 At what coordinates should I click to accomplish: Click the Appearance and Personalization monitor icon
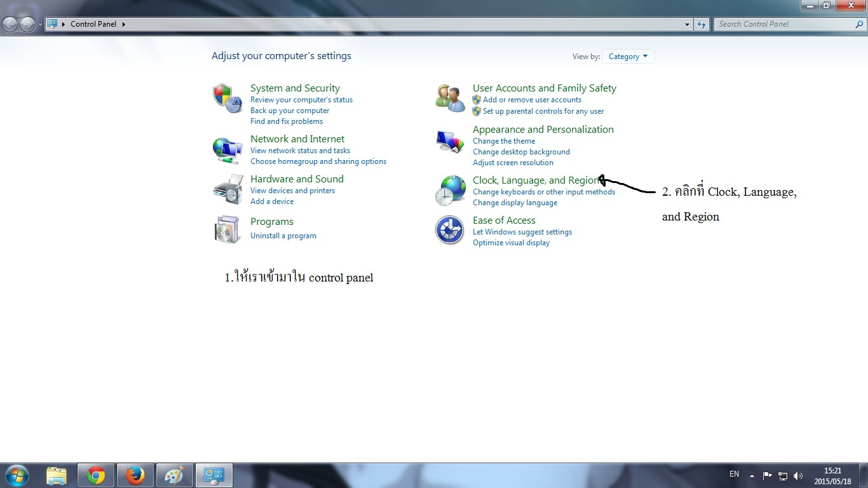(450, 142)
